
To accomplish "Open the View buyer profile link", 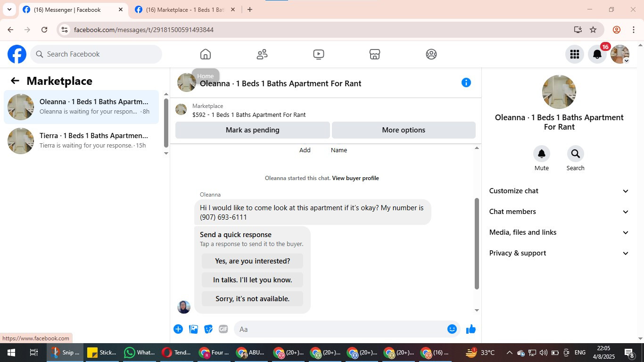I will pos(355,178).
